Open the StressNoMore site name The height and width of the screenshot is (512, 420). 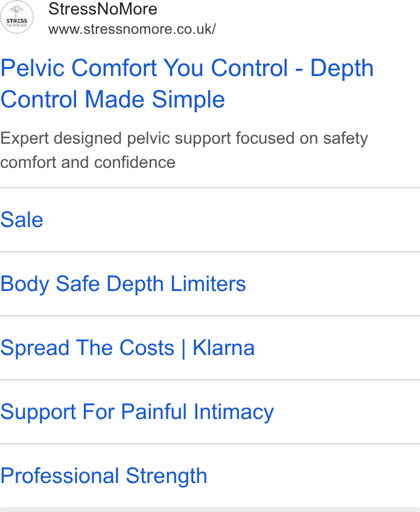click(103, 9)
